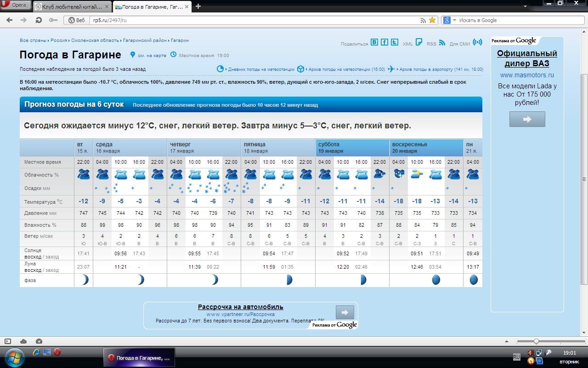
Task: Toggle the Opera panel button in status bar
Action: (x=8, y=341)
